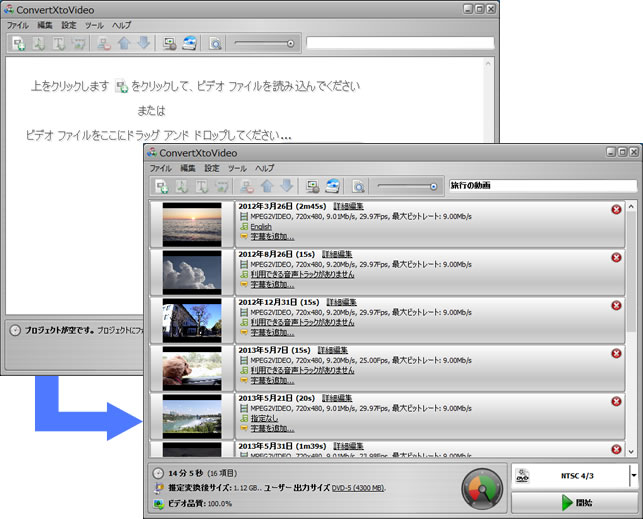Click add audio icon in back window toolbar
This screenshot has height=519, width=643.
(x=39, y=43)
